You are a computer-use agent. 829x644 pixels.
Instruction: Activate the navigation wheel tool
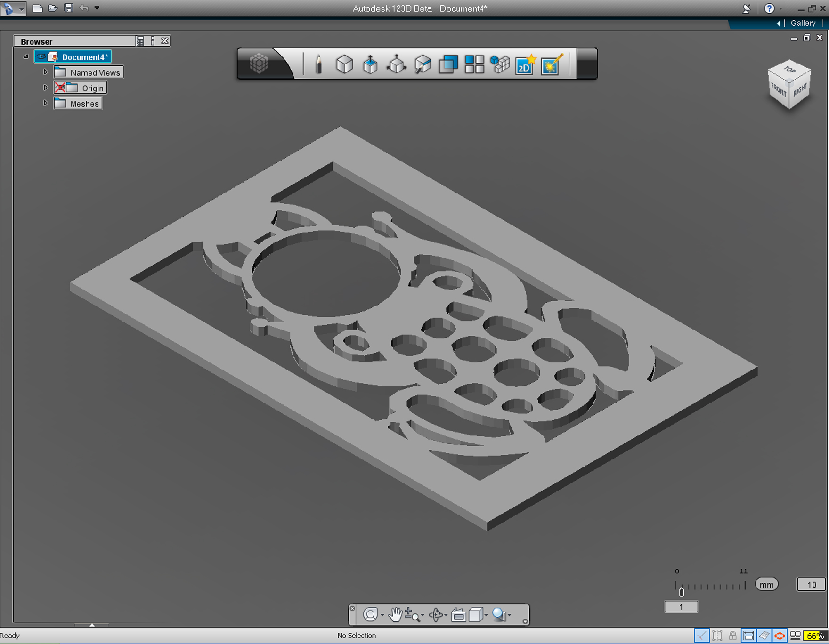(x=371, y=614)
